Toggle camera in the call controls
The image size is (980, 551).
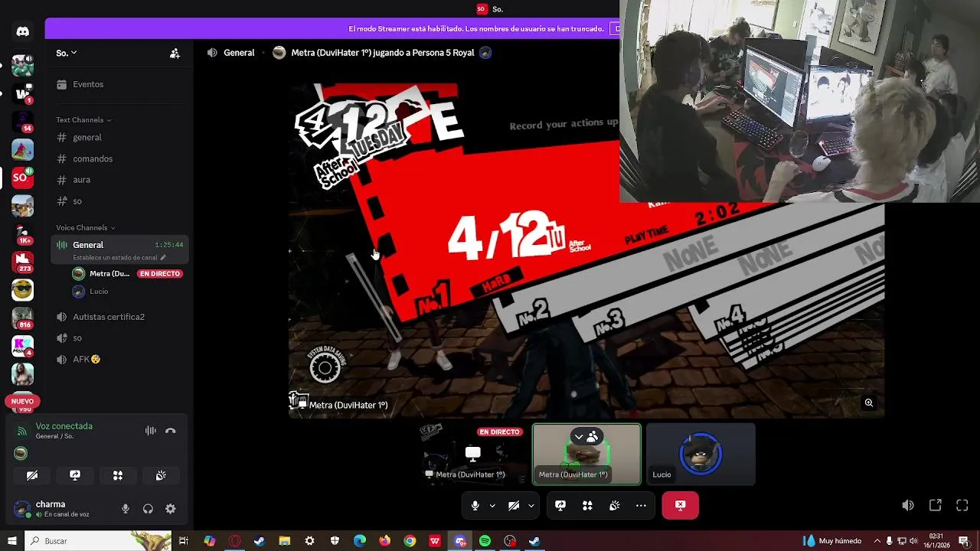pos(514,506)
